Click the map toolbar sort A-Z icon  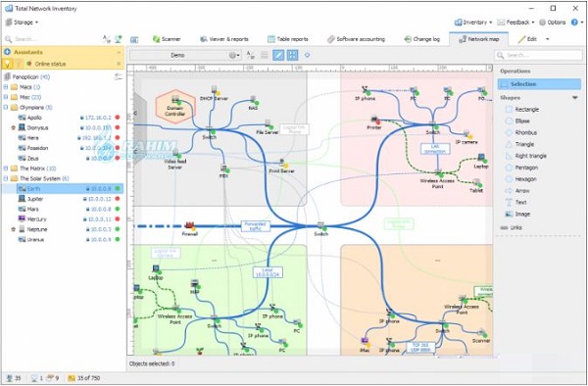(250, 55)
